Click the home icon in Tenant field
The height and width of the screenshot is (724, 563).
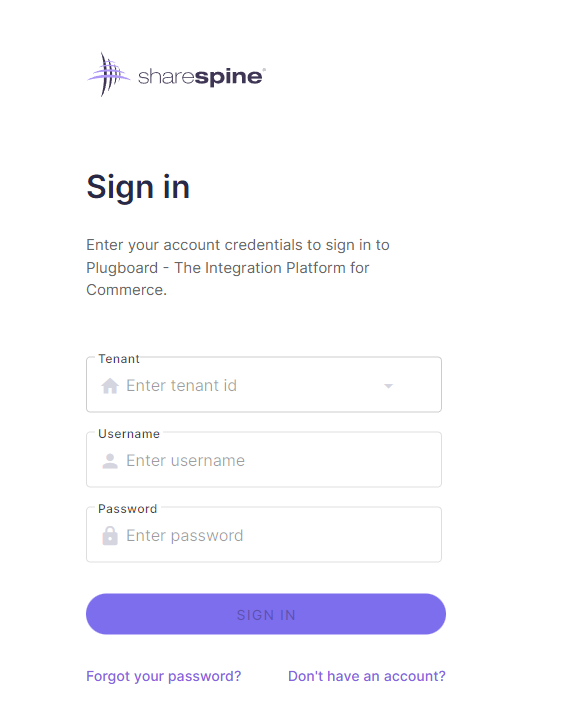[110, 386]
